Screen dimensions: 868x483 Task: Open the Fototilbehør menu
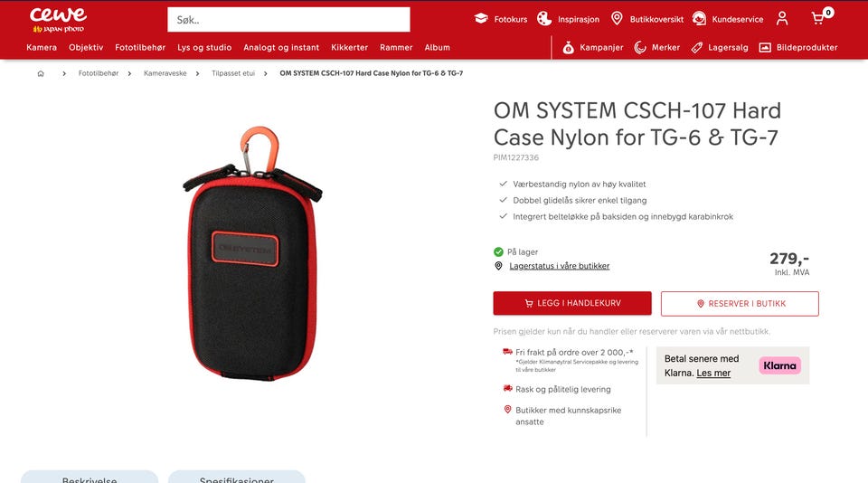point(140,48)
